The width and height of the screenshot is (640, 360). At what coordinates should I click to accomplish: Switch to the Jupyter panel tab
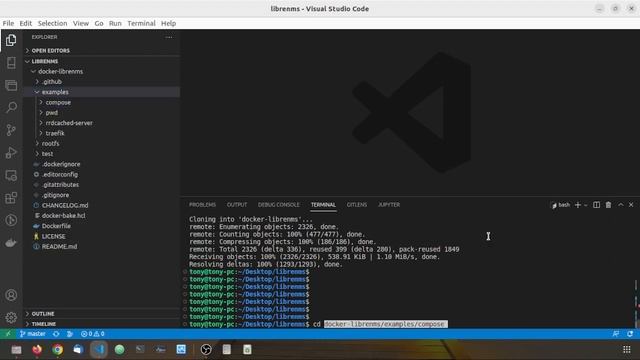point(389,205)
